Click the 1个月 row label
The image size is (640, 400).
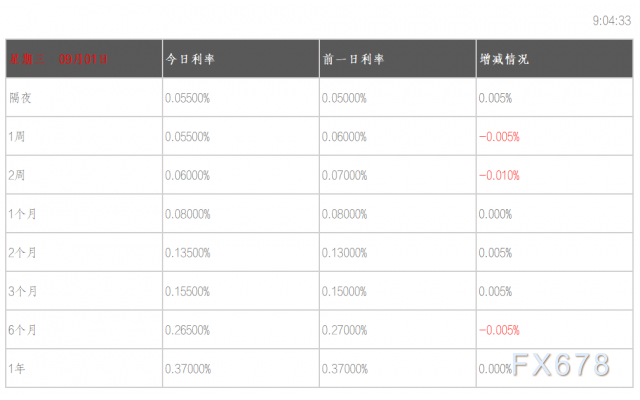22,214
